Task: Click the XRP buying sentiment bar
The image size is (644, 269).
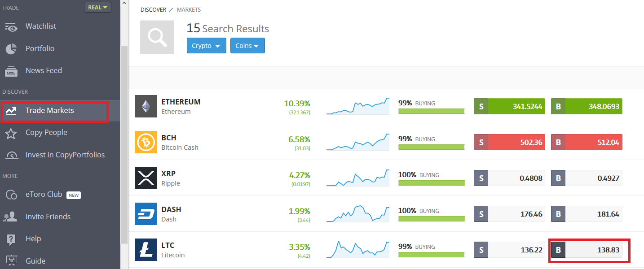Action: click(432, 182)
